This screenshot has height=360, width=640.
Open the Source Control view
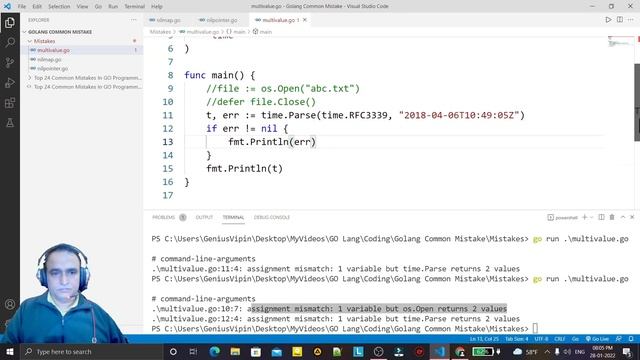(x=10, y=62)
